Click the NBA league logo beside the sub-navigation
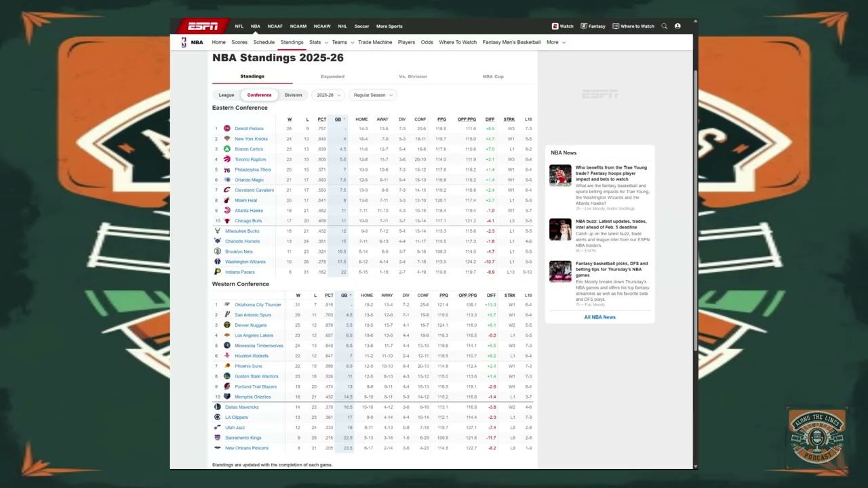Image resolution: width=868 pixels, height=488 pixels. (x=184, y=42)
